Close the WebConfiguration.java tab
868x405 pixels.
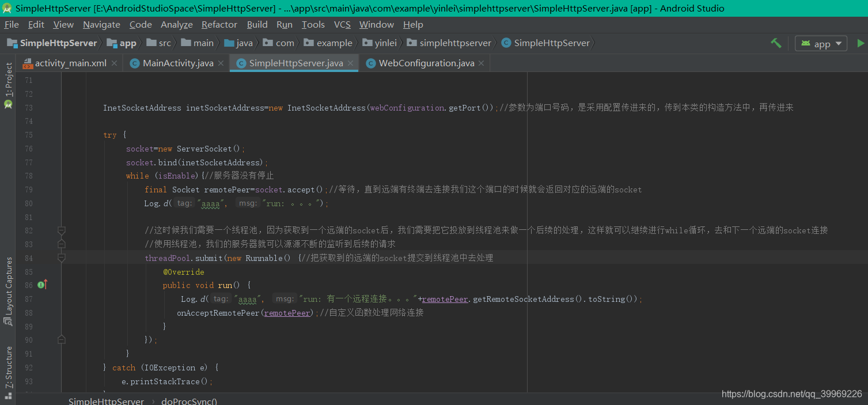point(482,63)
